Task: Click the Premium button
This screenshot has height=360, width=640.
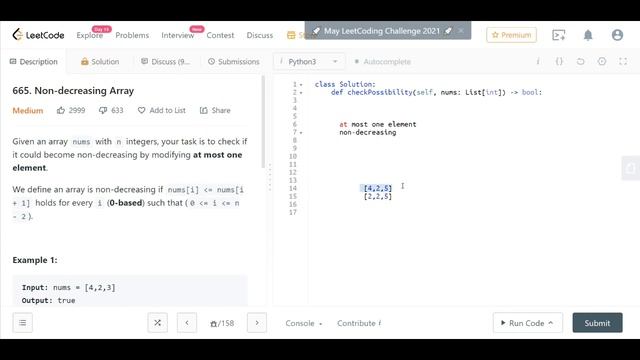Action: point(511,35)
